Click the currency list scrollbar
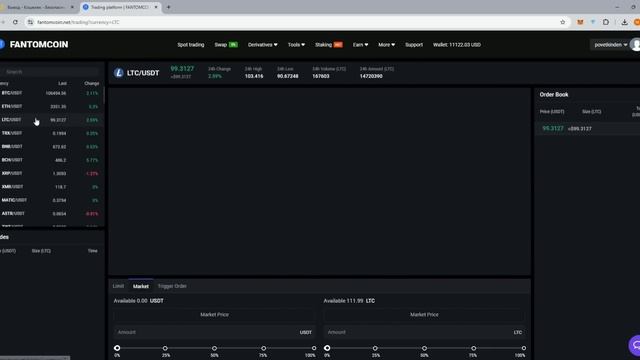The width and height of the screenshot is (640, 360). [104, 96]
